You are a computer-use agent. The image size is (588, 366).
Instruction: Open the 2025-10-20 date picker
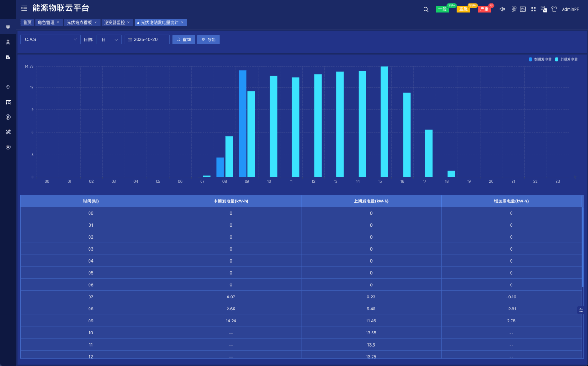click(x=147, y=40)
